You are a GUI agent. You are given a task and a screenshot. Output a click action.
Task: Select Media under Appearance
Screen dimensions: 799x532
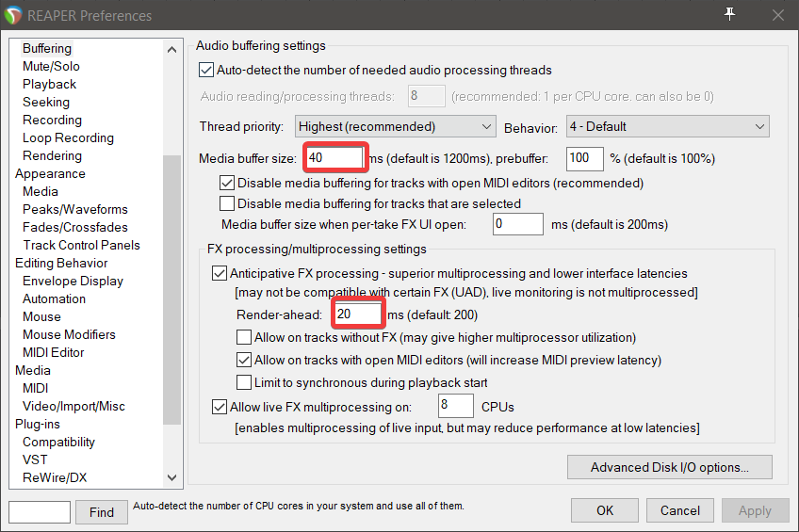pyautogui.click(x=41, y=191)
